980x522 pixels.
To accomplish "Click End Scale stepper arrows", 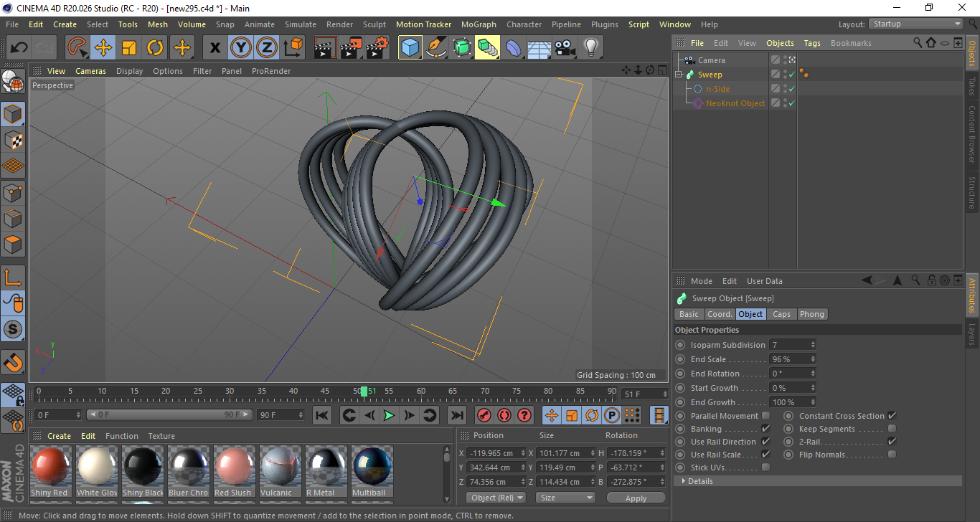I will pos(813,359).
